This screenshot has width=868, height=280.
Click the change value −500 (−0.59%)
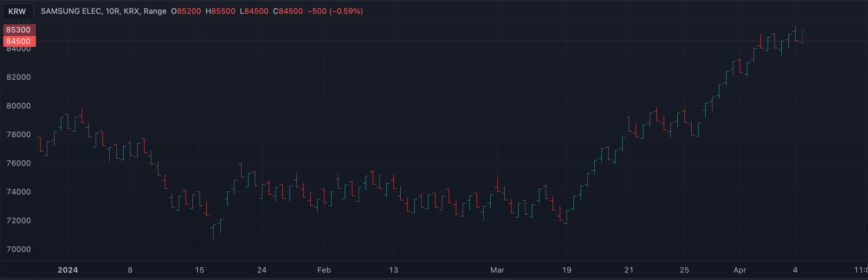click(335, 11)
